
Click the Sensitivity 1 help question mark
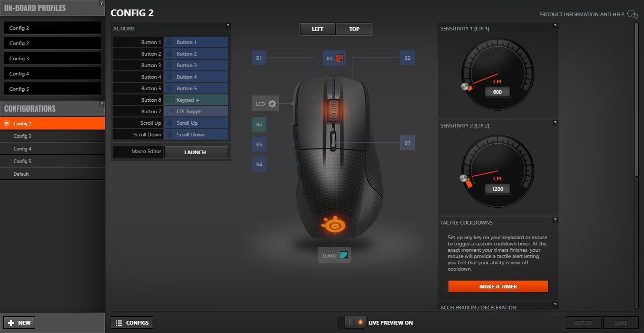click(555, 25)
